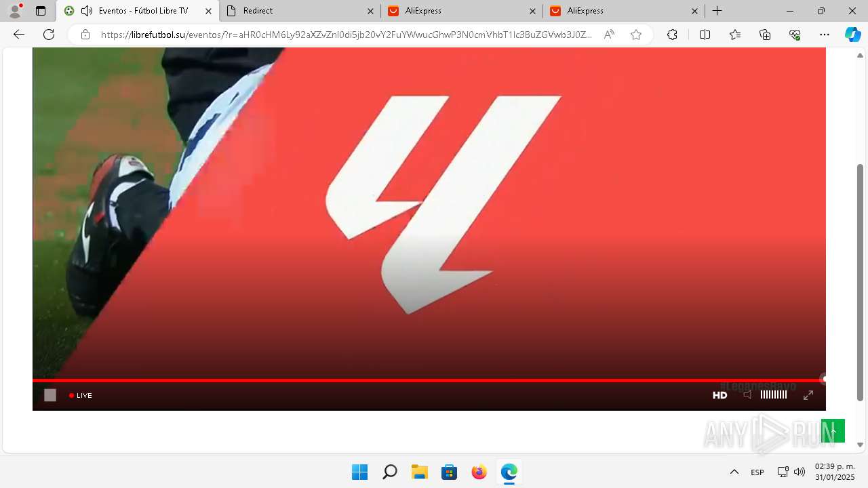The width and height of the screenshot is (868, 488).
Task: Open Read aloud from address bar
Action: click(x=609, y=35)
